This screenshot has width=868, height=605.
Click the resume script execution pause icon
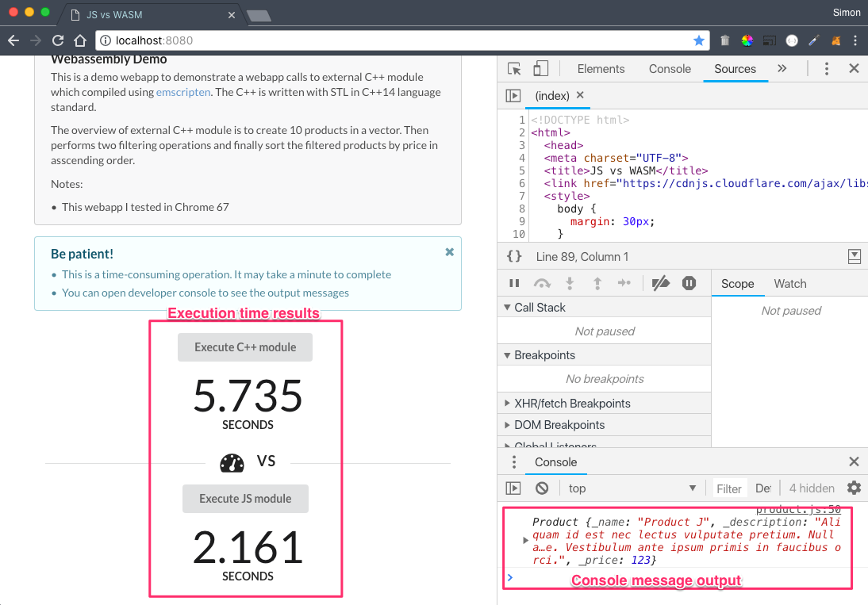point(514,283)
